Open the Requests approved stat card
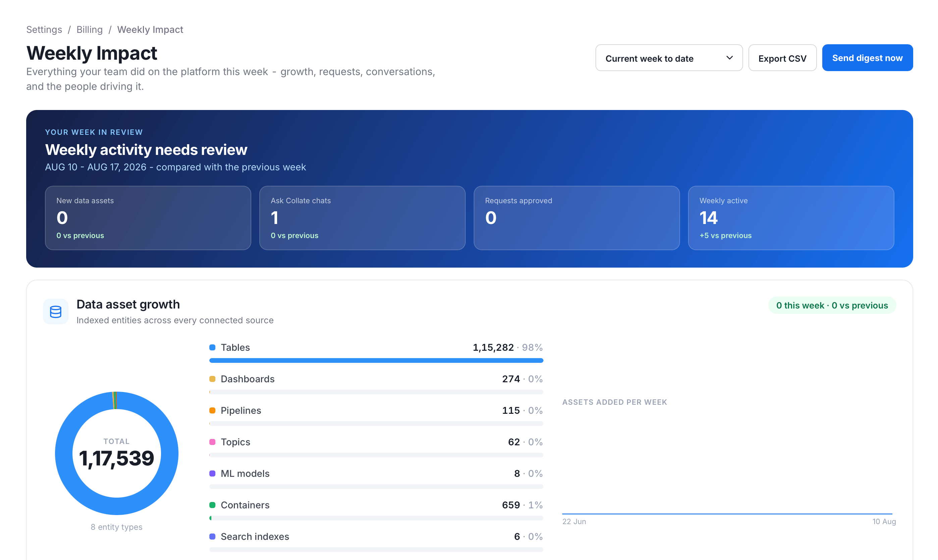Viewport: 938px width, 560px height. [x=577, y=218]
